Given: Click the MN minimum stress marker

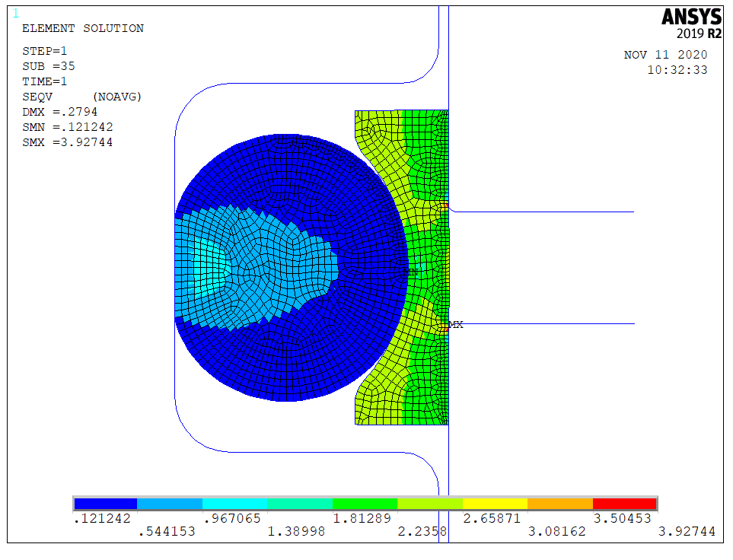Looking at the screenshot, I should 410,272.
